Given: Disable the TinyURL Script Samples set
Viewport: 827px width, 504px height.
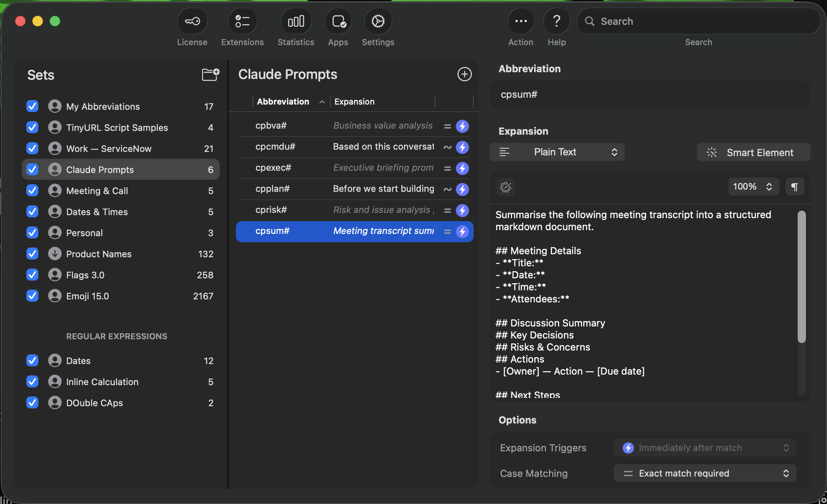Looking at the screenshot, I should [32, 128].
